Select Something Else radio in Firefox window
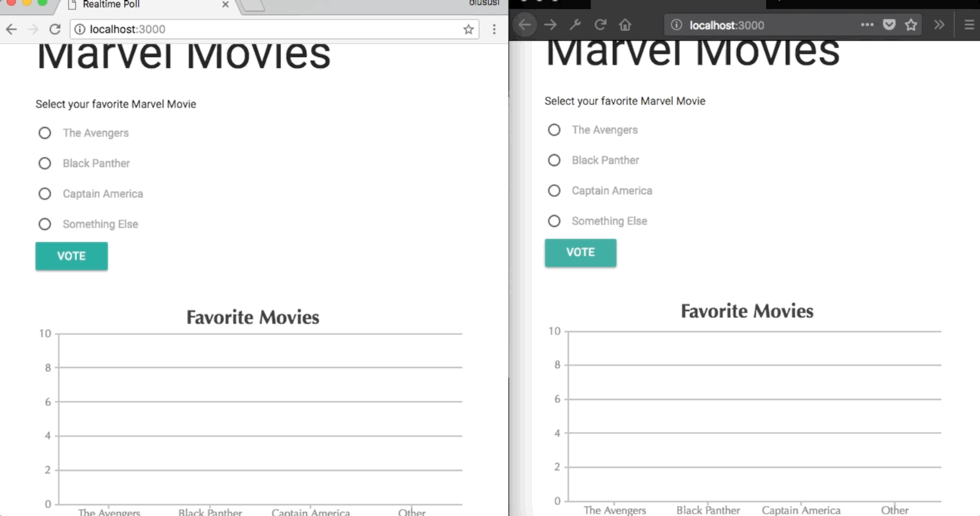 [554, 221]
